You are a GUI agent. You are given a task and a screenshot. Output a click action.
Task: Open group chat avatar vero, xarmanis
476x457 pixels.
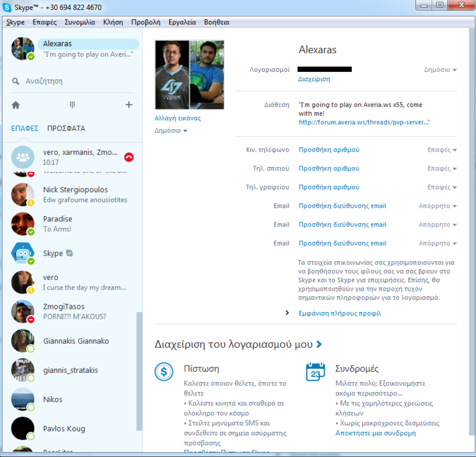[x=23, y=157]
